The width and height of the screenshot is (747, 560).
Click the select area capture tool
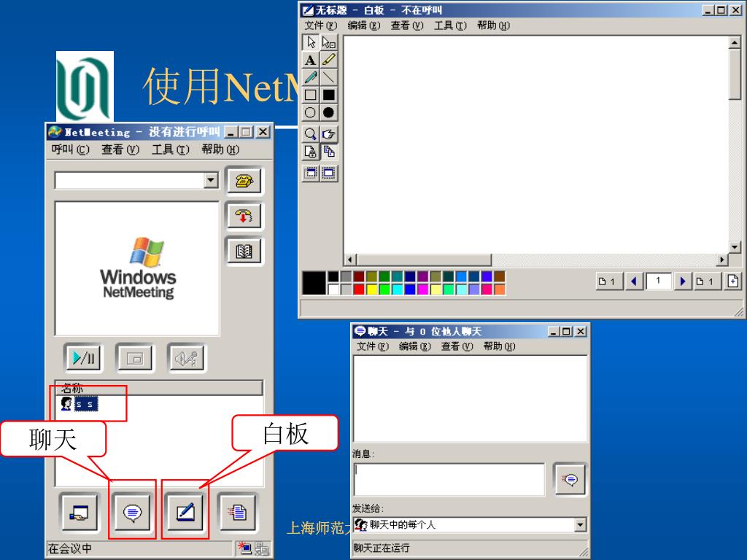coord(311,173)
